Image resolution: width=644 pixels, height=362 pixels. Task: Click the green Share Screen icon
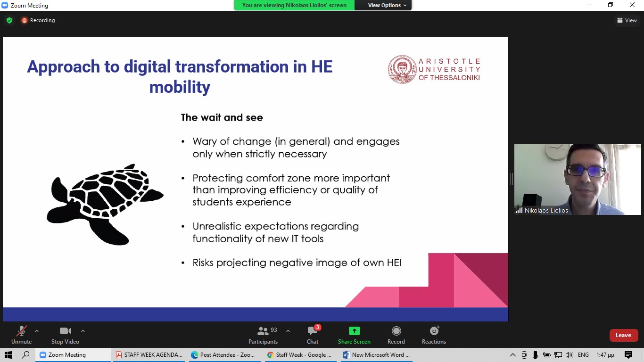click(x=354, y=331)
